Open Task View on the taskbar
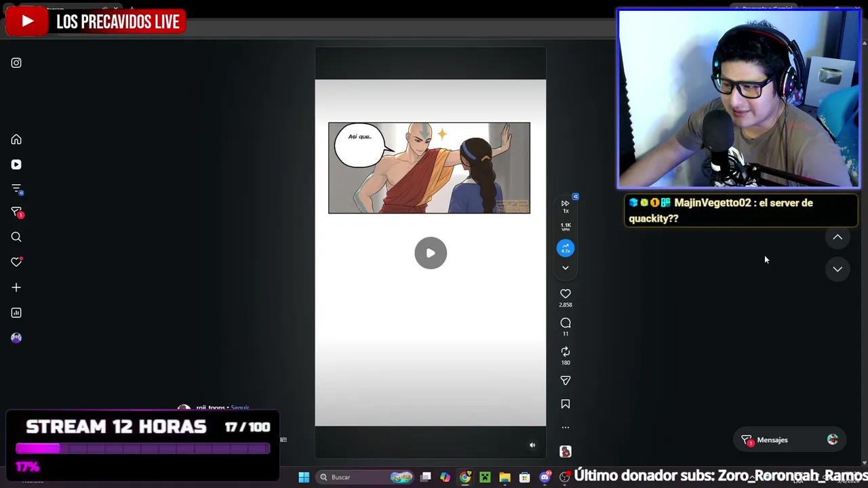This screenshot has height=488, width=868. (x=426, y=477)
